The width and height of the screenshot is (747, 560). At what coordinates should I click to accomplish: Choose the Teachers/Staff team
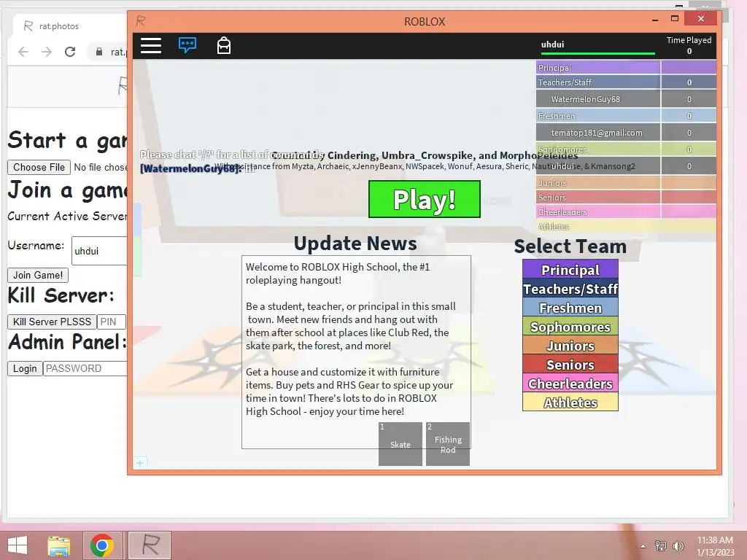[x=570, y=289]
